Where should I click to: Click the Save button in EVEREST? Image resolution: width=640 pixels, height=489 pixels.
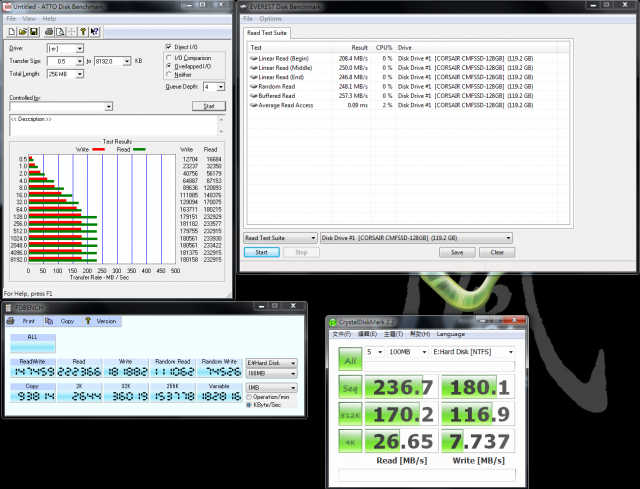pyautogui.click(x=457, y=252)
